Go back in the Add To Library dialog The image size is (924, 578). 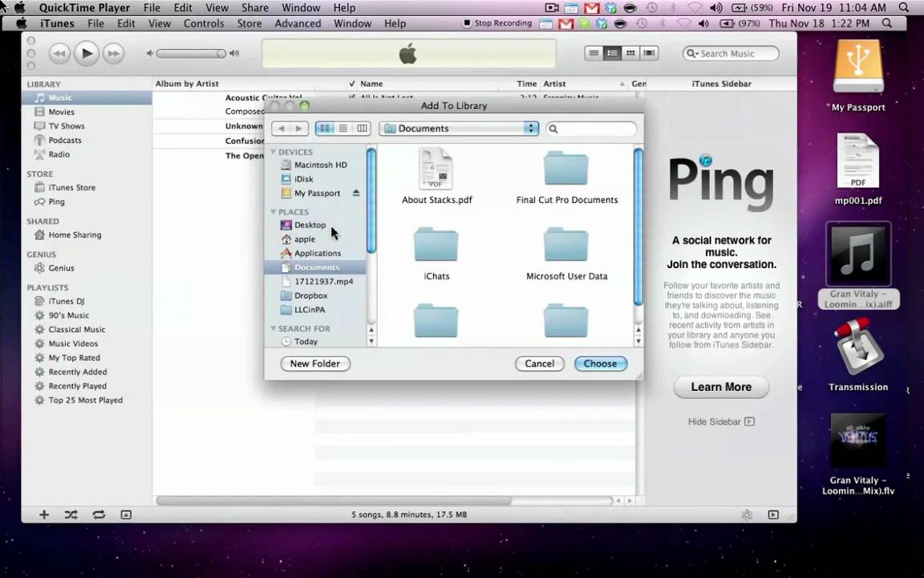tap(281, 128)
